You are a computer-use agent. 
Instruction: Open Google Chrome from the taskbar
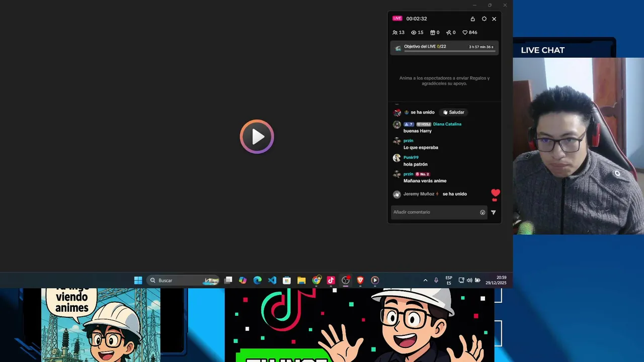[316, 280]
